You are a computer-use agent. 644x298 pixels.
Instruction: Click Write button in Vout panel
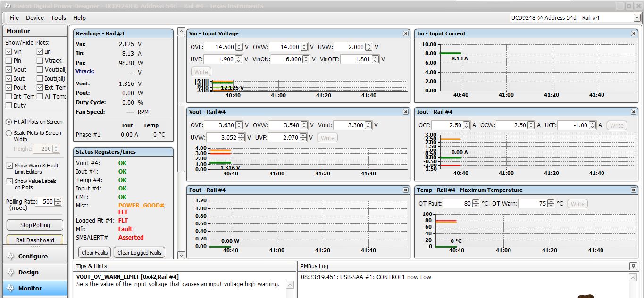pos(327,138)
